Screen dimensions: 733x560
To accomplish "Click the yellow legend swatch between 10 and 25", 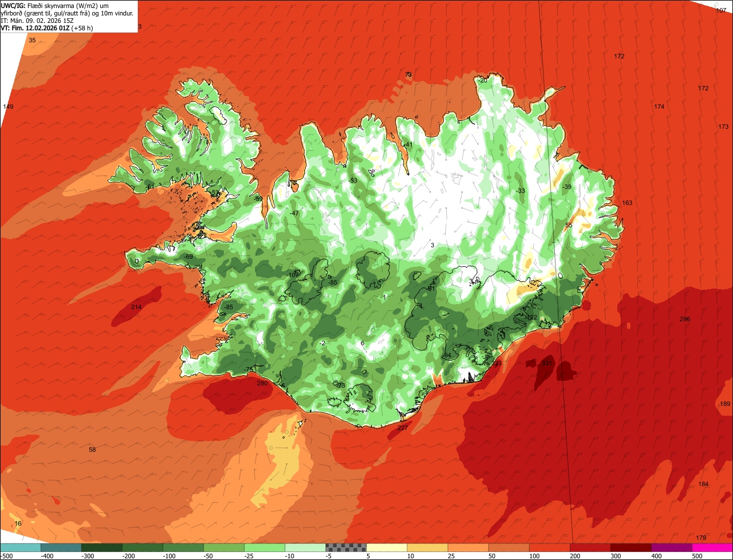I will point(428,547).
